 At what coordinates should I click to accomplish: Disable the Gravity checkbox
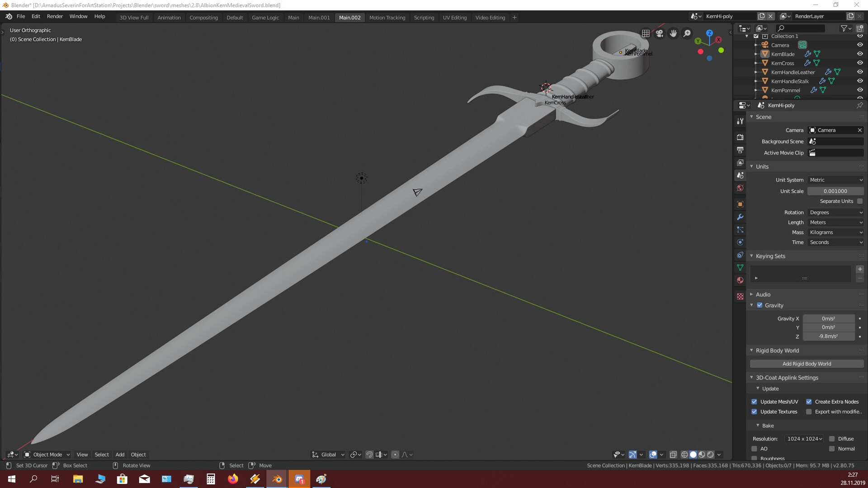coord(759,305)
